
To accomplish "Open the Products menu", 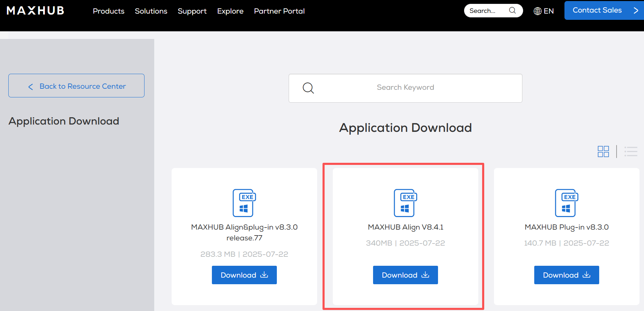I will pos(108,11).
